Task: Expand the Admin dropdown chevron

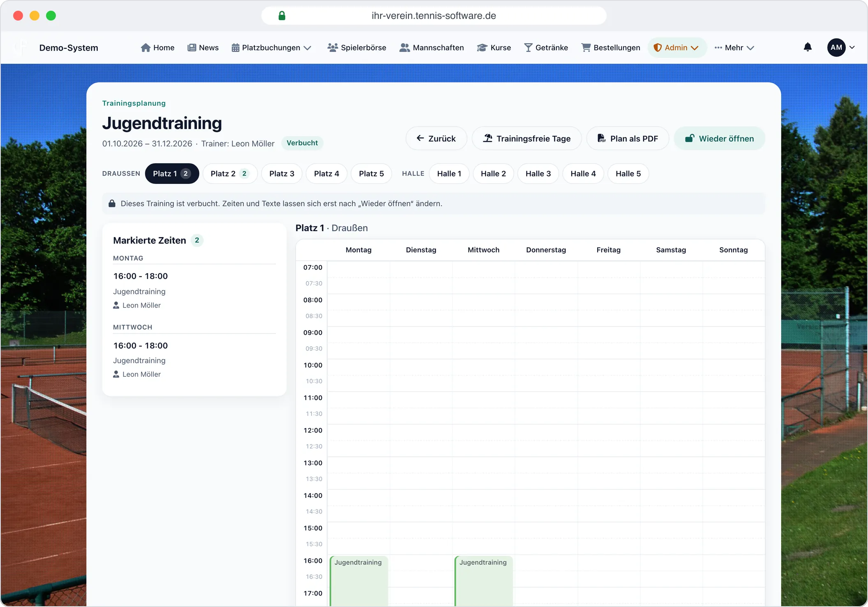Action: 695,48
